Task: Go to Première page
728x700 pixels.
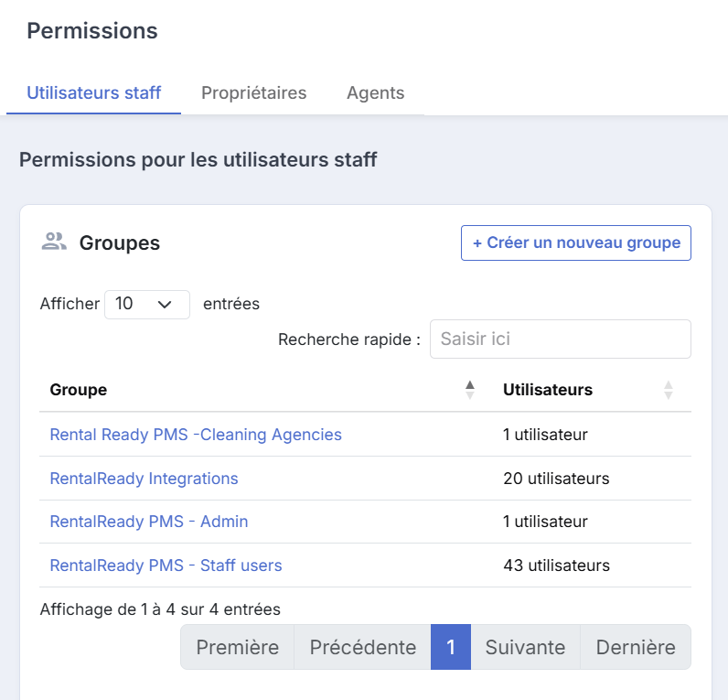Action: (x=237, y=647)
